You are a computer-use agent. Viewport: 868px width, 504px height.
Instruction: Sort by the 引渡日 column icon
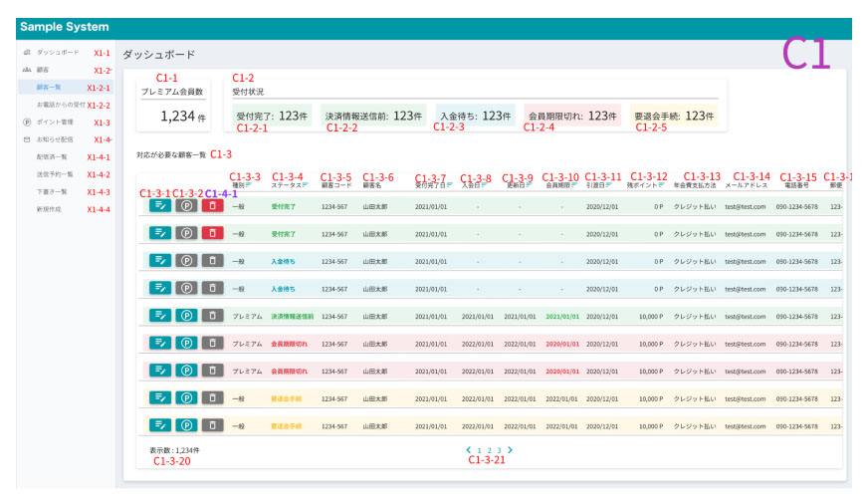click(x=609, y=185)
